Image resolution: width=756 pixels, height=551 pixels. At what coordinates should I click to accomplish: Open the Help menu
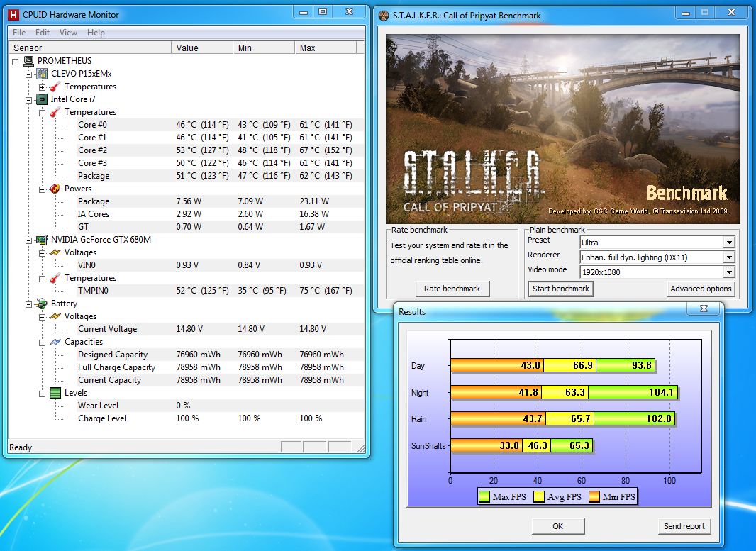96,33
